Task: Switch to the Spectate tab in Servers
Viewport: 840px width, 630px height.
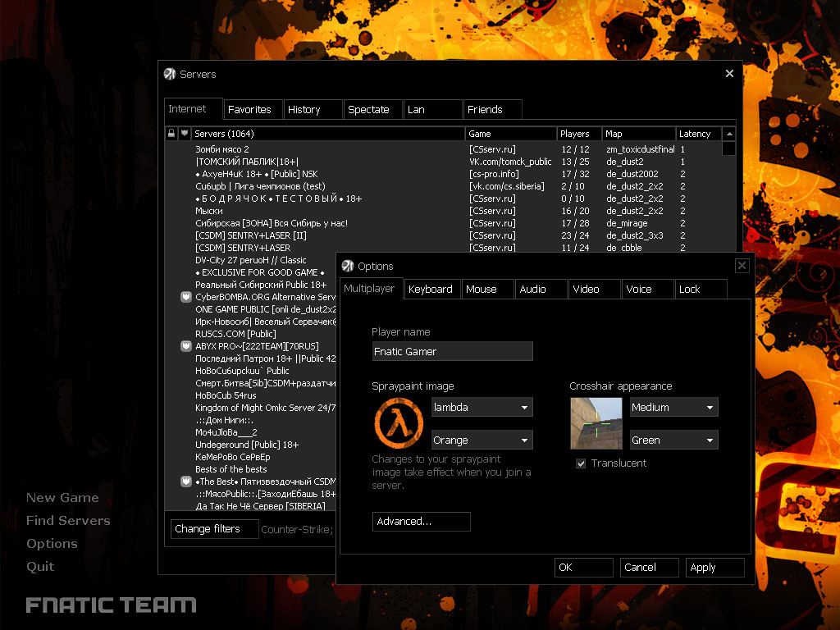Action: [373, 109]
